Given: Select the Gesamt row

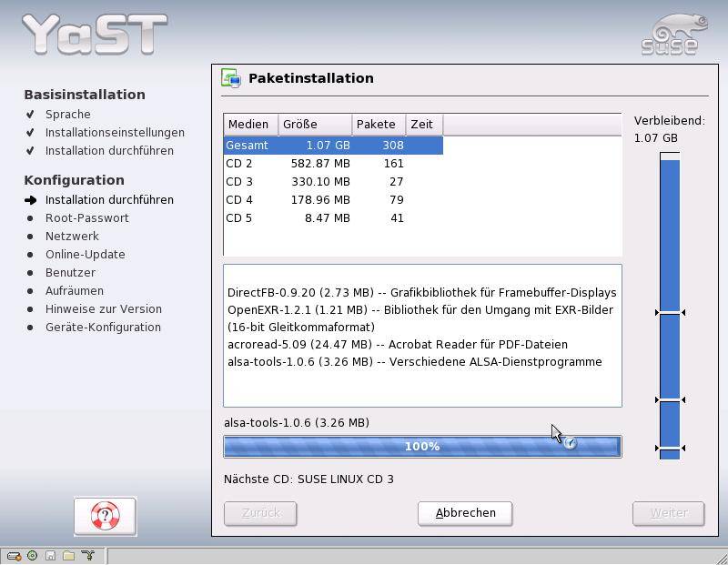Looking at the screenshot, I should click(x=333, y=146).
